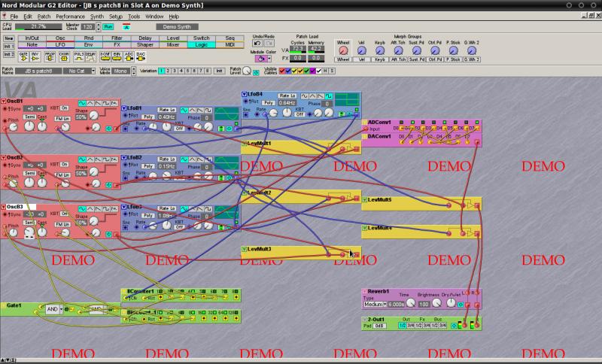602x364 pixels.
Task: Click the Undo arrow icon
Action: tap(257, 44)
